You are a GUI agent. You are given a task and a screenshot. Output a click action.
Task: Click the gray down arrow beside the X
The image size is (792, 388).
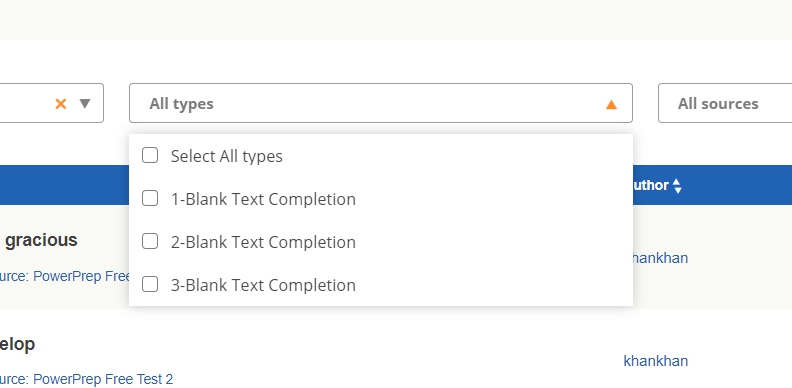[x=85, y=104]
